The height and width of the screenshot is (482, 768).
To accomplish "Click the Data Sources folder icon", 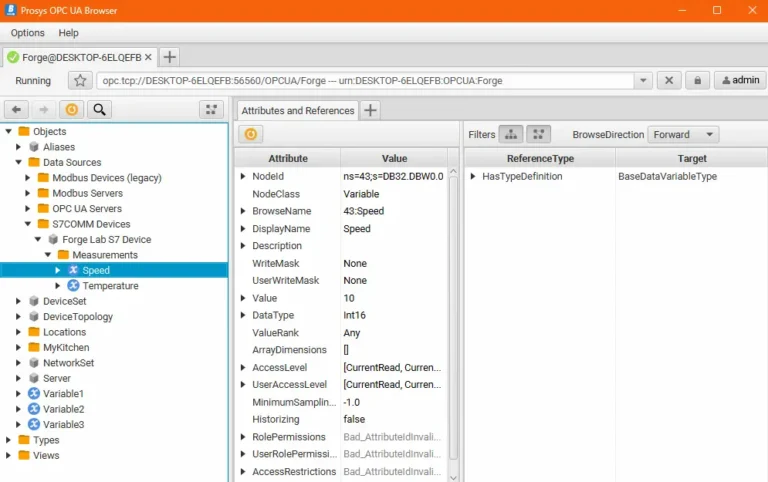I will 34,162.
